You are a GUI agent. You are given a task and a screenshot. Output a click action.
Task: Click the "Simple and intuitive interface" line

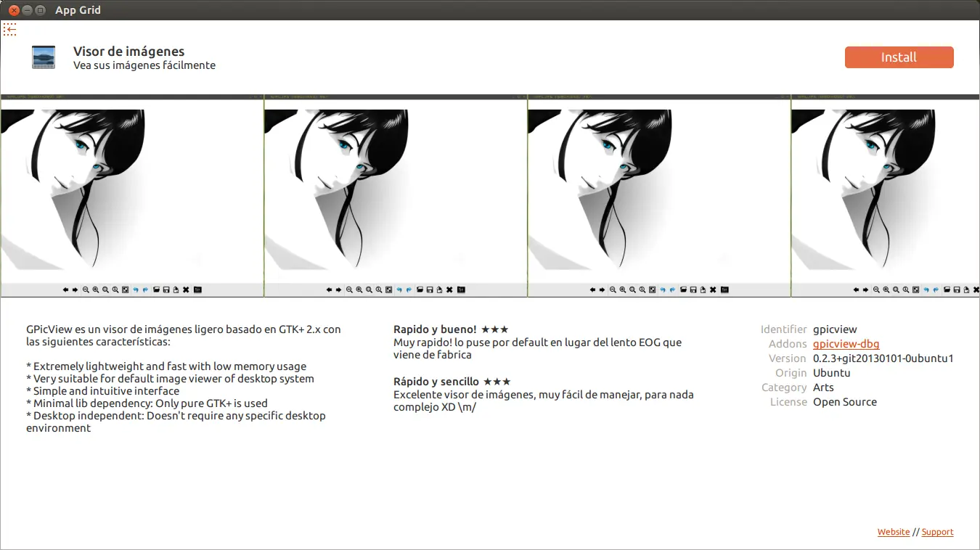(102, 391)
